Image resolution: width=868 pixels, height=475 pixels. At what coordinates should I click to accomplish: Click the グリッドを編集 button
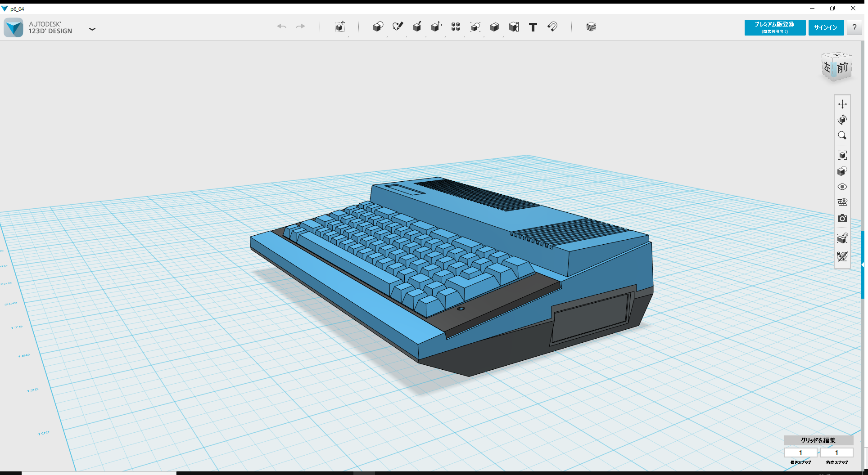tap(818, 441)
